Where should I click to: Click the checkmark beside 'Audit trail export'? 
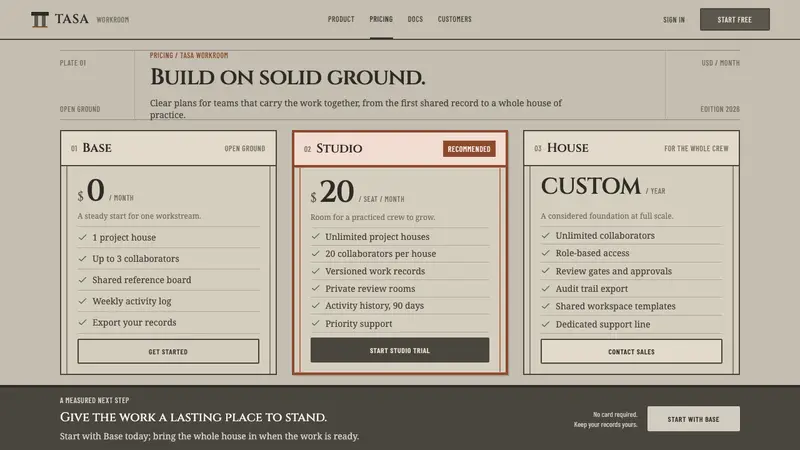click(546, 288)
